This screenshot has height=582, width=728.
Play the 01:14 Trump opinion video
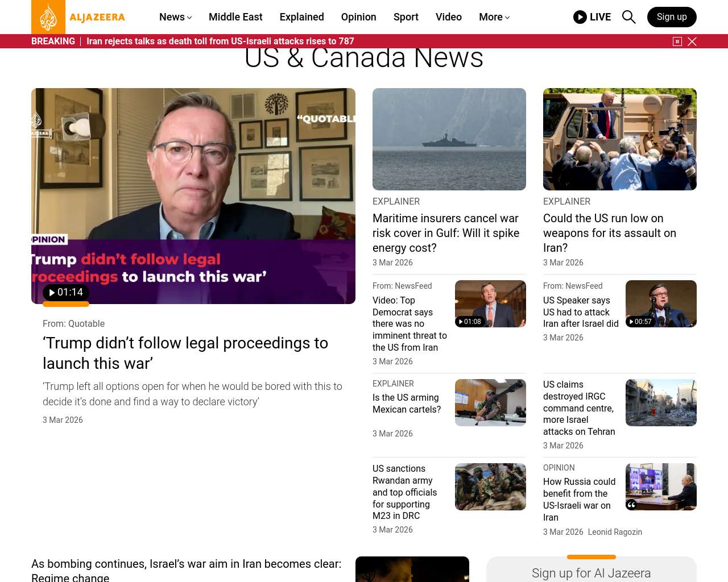tap(66, 292)
